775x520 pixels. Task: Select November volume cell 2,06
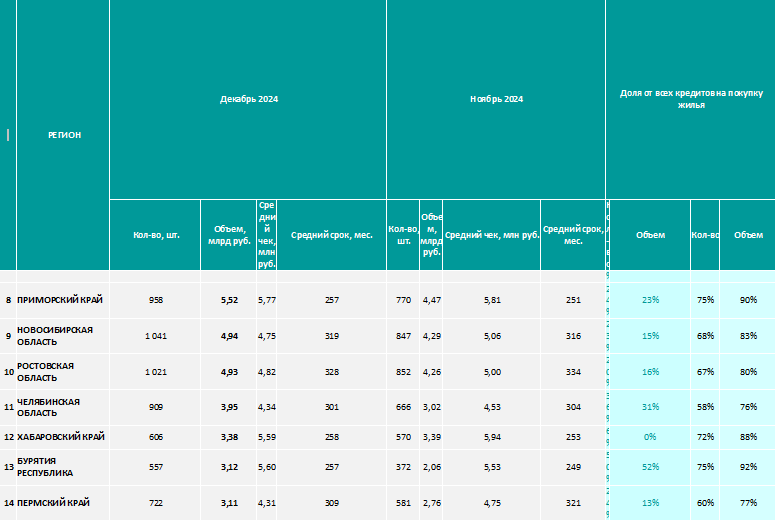pos(431,467)
